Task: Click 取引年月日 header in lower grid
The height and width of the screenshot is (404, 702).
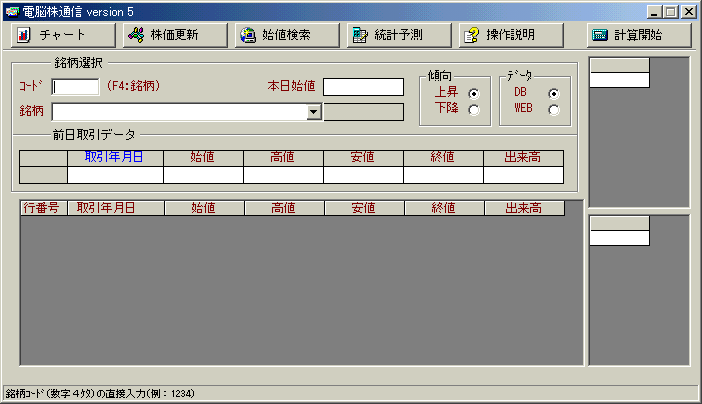Action: [116, 208]
